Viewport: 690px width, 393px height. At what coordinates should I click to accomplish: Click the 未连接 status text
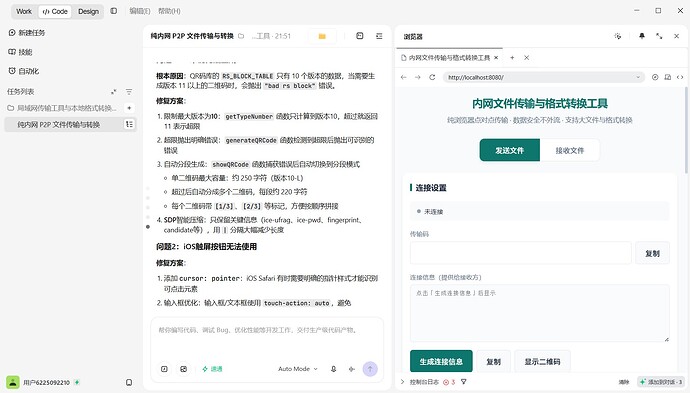tap(433, 212)
